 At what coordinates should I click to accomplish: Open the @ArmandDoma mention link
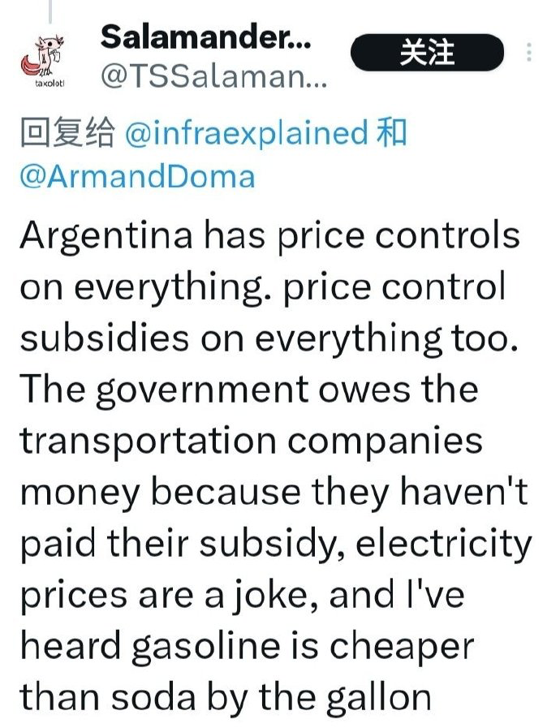tap(136, 176)
